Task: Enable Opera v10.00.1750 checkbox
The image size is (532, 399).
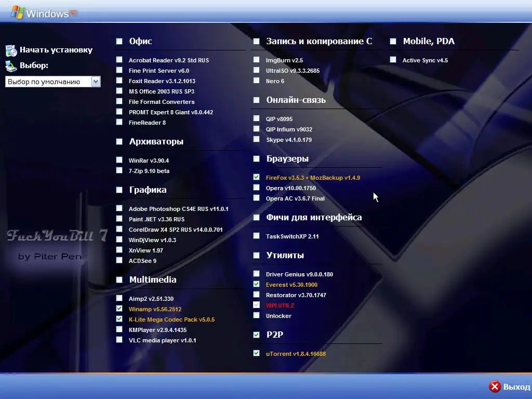Action: (x=257, y=187)
